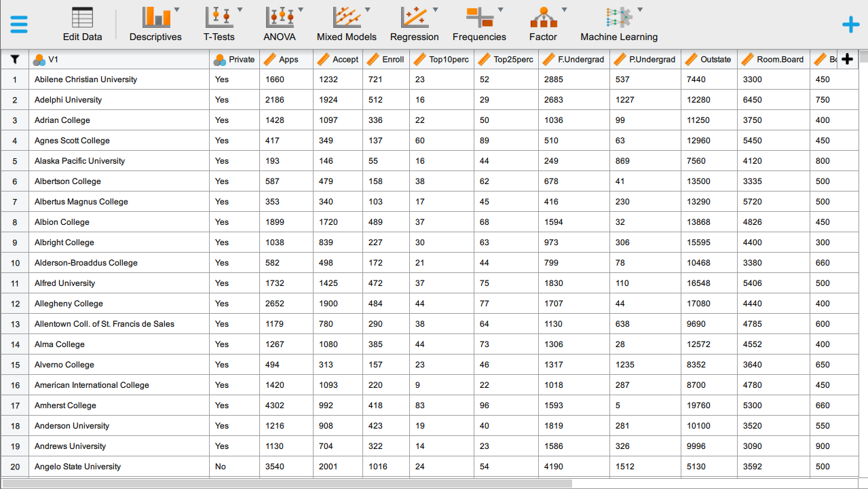Click the F.Undergrad scale ruler icon
Image resolution: width=868 pixels, height=489 pixels.
[548, 60]
